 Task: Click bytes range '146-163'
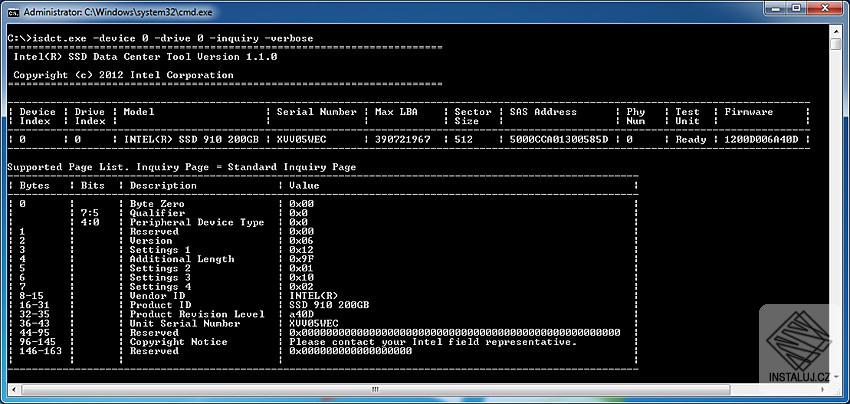pyautogui.click(x=41, y=351)
